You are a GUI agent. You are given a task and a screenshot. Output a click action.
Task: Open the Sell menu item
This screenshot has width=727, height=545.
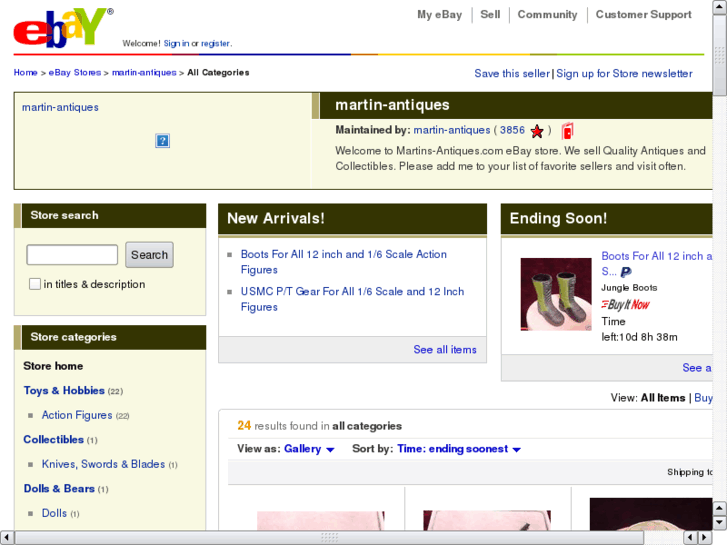[490, 14]
